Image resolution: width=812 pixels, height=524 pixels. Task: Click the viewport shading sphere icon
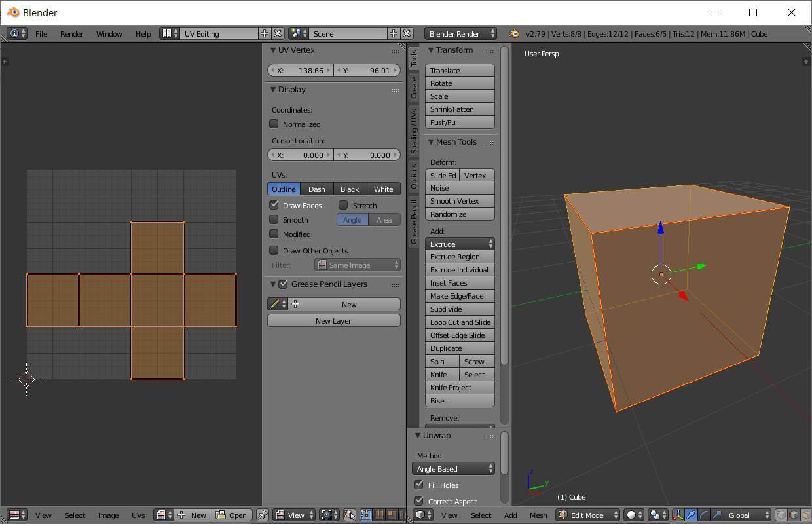631,515
